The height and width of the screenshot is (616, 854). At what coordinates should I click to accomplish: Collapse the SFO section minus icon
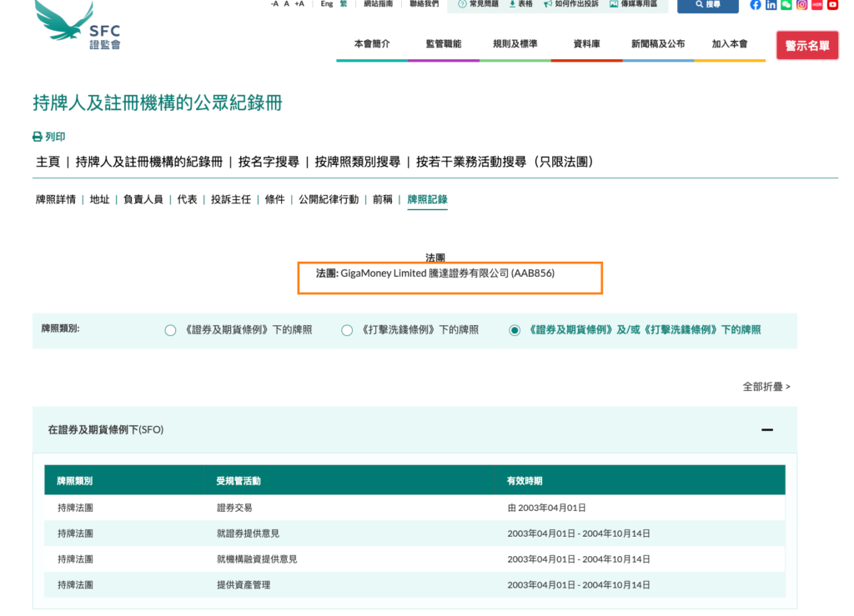(x=767, y=430)
